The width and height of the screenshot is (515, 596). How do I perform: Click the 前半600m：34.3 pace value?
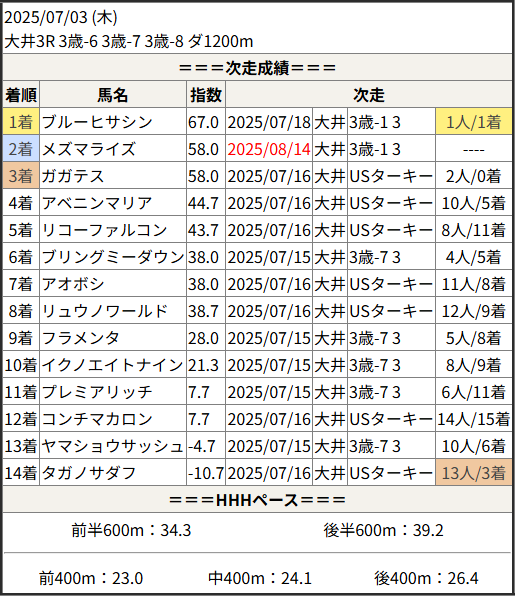131,530
